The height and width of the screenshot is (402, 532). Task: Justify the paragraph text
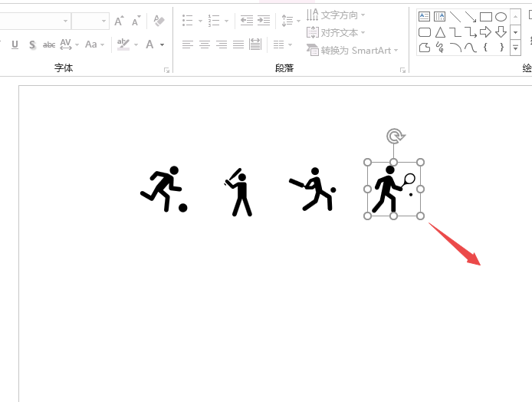click(x=238, y=44)
